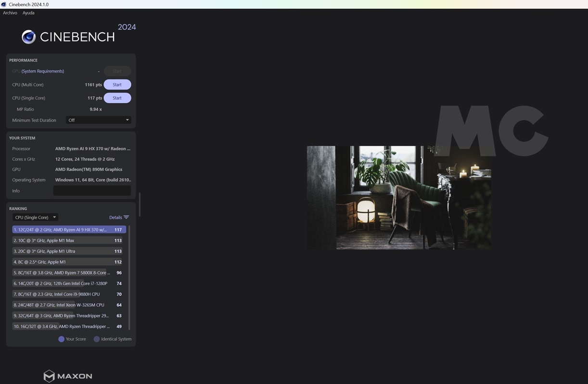
Task: Start the CPU Multi Core benchmark
Action: pyautogui.click(x=117, y=85)
